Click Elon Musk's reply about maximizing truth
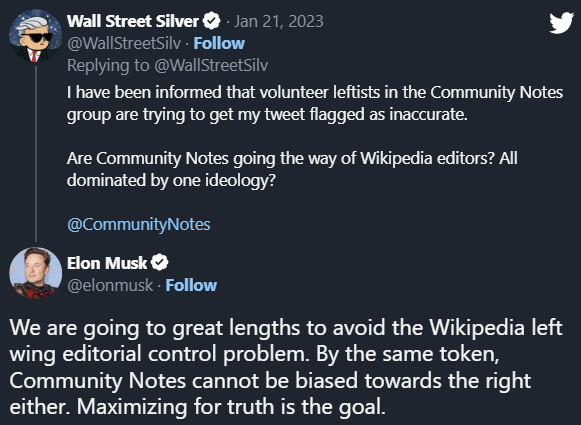 (x=286, y=367)
